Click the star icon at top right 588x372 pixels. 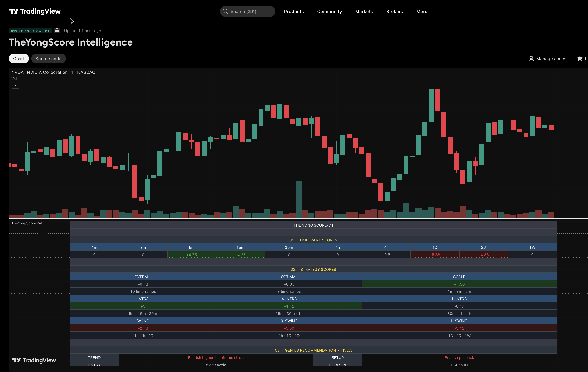click(580, 59)
